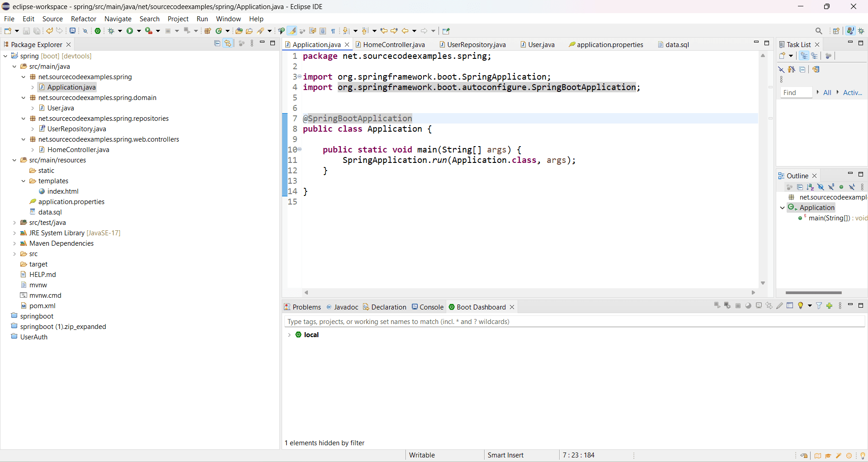Screen dimensions: 868x462
Task: Click the All link in Task List
Action: (x=827, y=92)
